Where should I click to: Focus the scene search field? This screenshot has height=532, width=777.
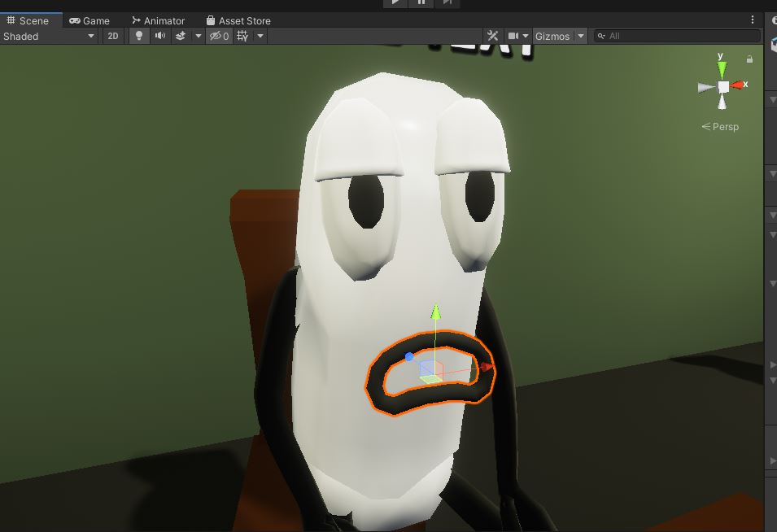678,36
